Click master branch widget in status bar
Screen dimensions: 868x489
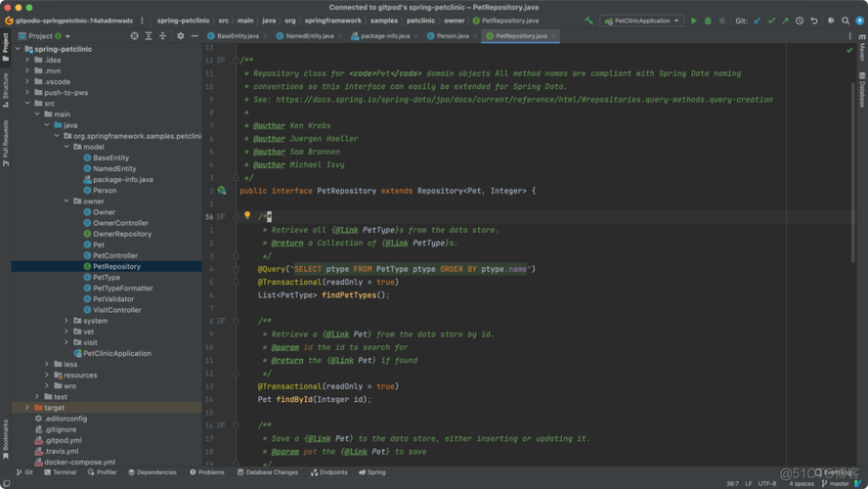point(836,483)
